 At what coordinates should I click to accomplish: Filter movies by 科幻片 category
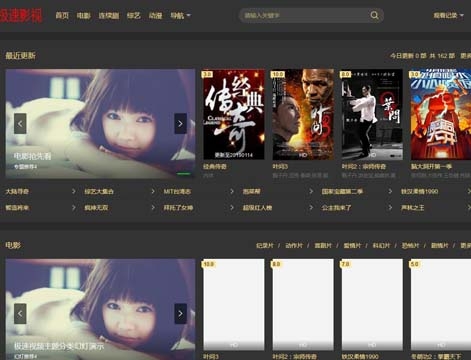(381, 245)
